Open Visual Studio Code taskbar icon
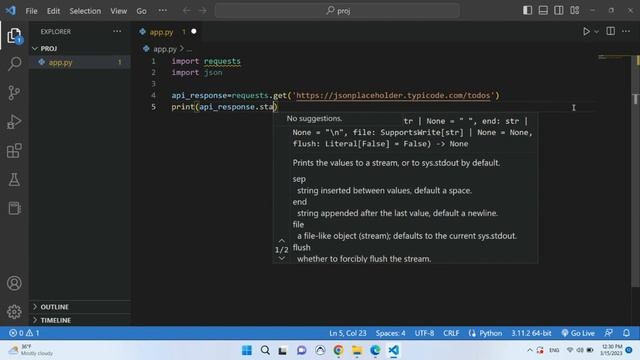This screenshot has width=640, height=360. pos(393,350)
